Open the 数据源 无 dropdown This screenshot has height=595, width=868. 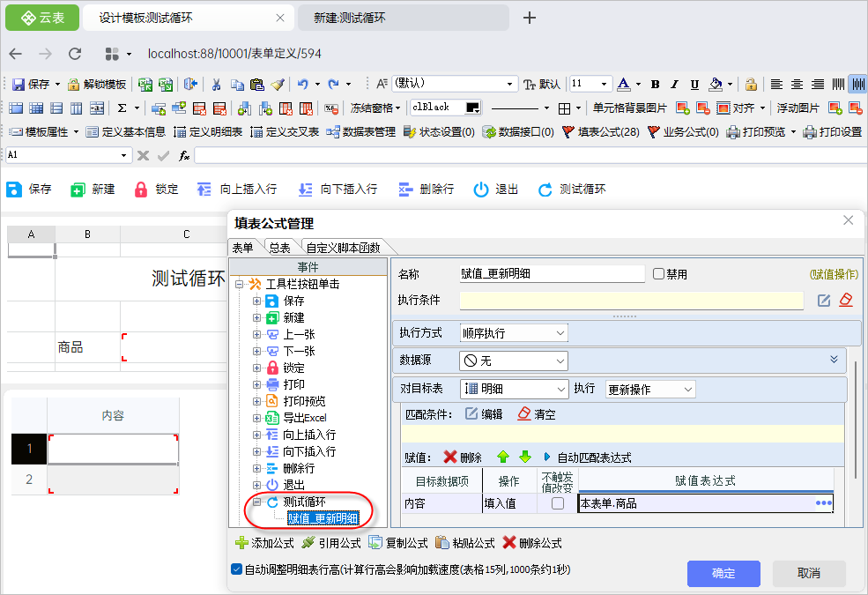click(514, 361)
